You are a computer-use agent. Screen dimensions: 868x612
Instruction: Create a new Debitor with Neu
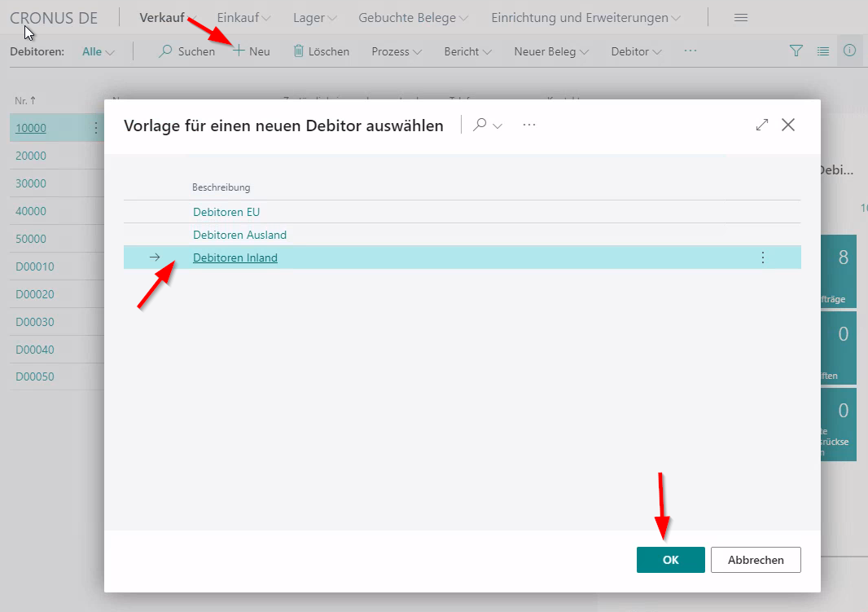pos(252,51)
